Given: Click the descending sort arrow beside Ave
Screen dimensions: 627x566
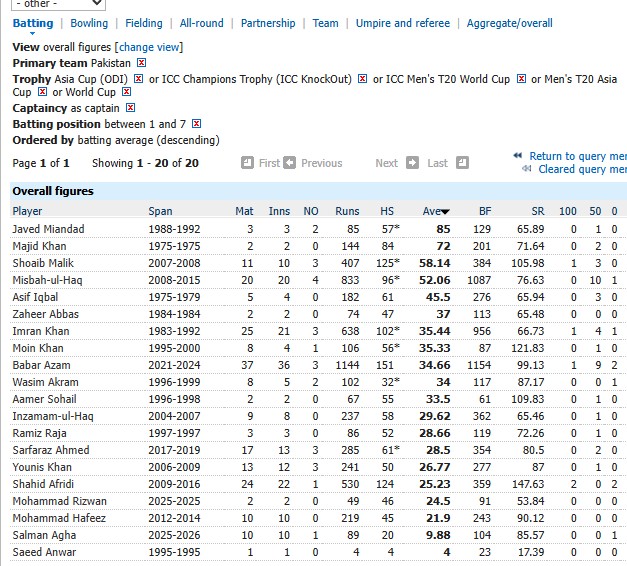Looking at the screenshot, I should pos(445,212).
